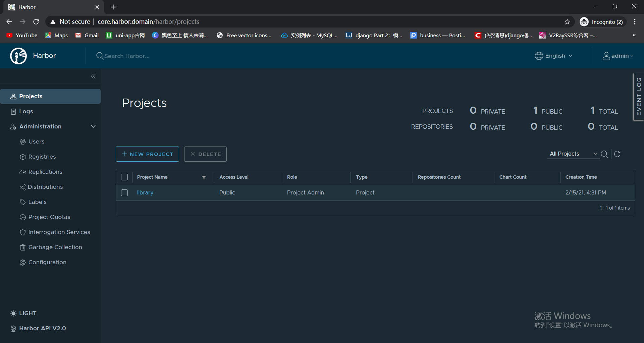The image size is (644, 343).
Task: Refresh the projects list
Action: coord(617,154)
